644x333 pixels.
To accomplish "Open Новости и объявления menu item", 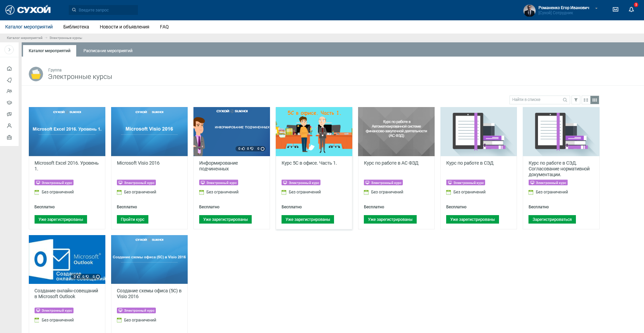I will coord(124,27).
